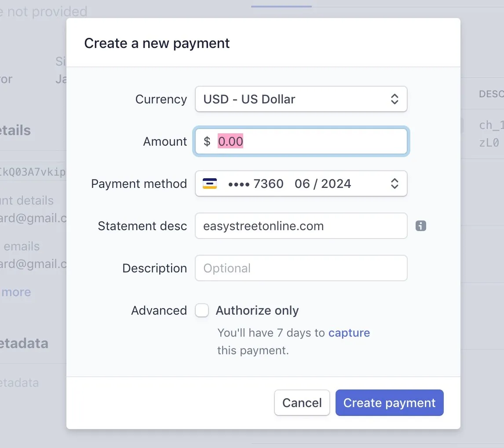This screenshot has height=448, width=504.
Task: Open the capture link
Action: 349,333
